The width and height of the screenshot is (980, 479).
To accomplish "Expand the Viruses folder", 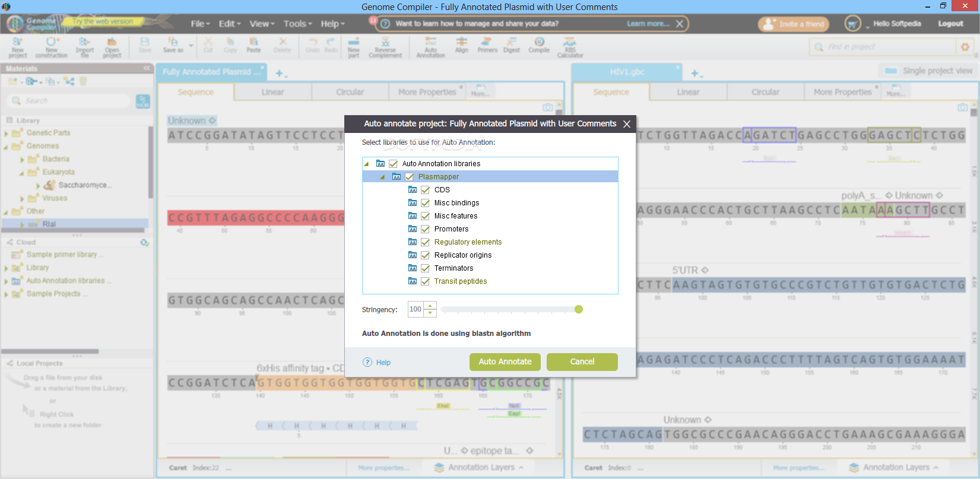I will (23, 199).
